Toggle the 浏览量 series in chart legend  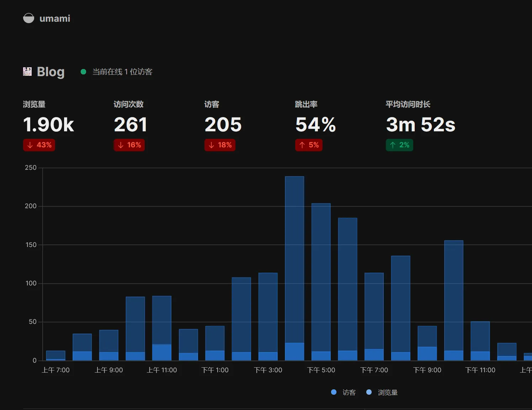(382, 392)
